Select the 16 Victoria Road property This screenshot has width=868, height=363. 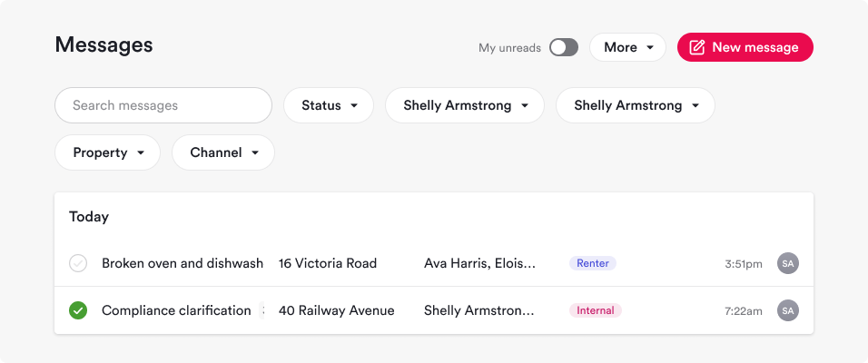tap(327, 263)
